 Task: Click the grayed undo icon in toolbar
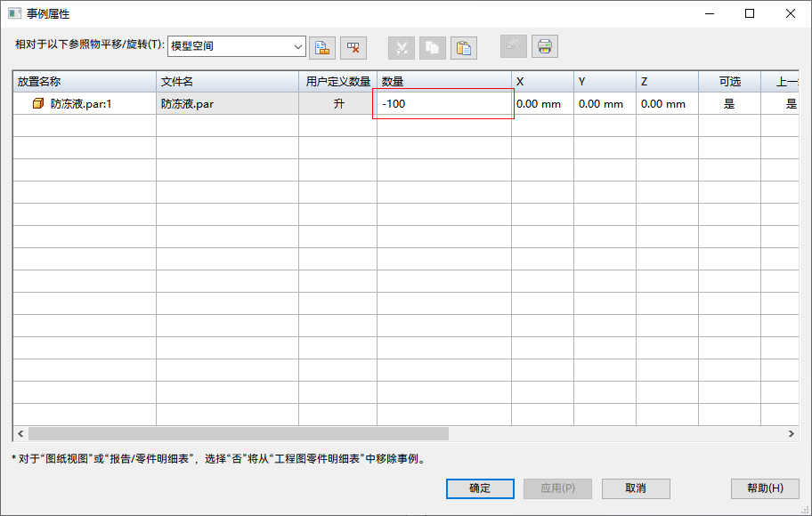[x=514, y=46]
